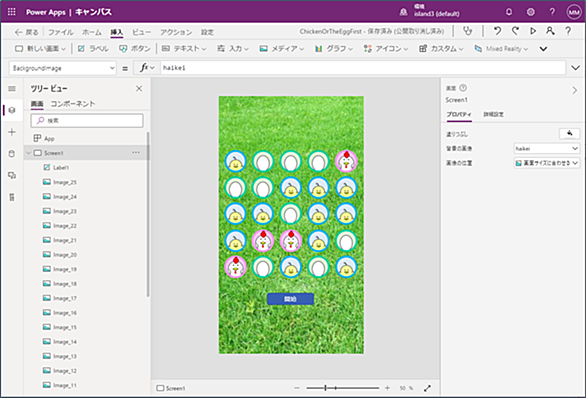Click the formula bar containing haikei

click(363, 68)
